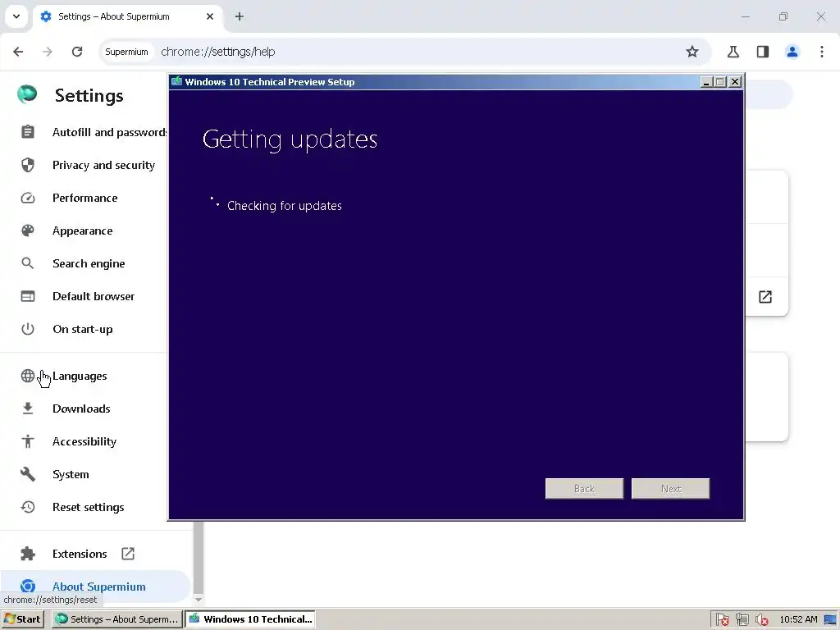Screen dimensions: 840x630
Task: Click the Next button in Setup window
Action: point(671,489)
